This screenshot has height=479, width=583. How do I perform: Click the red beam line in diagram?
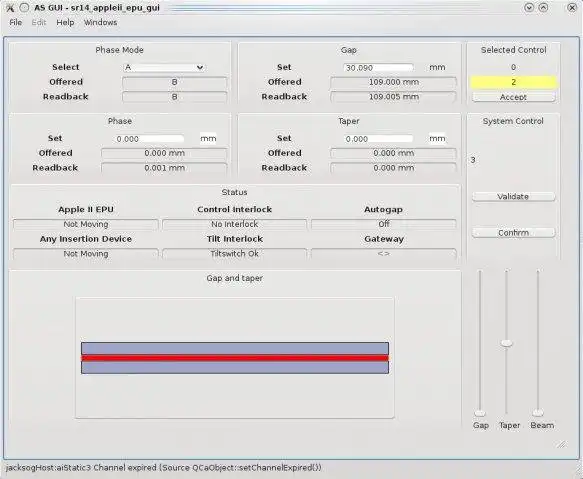235,358
